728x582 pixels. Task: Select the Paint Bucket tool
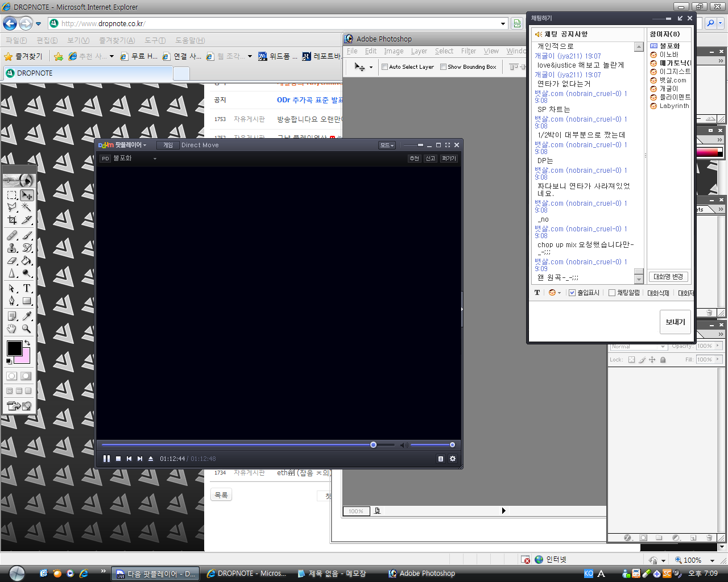coord(27,260)
